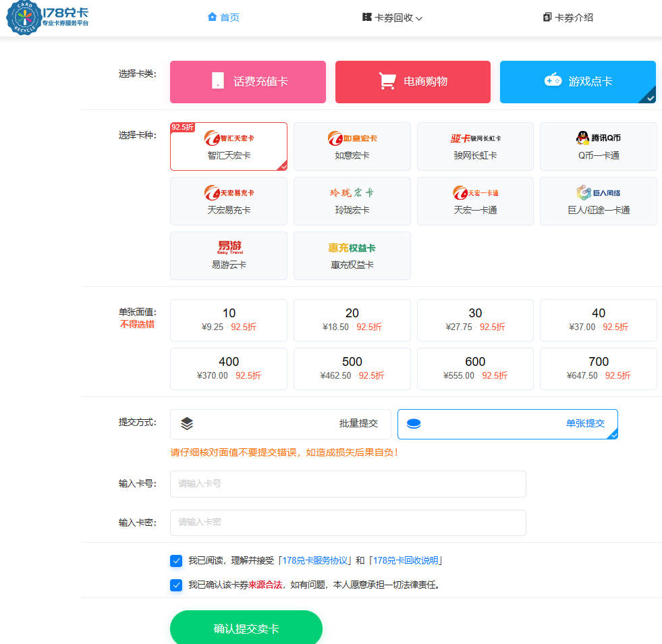Open the 卡券回收 menu
The width and height of the screenshot is (662, 644).
click(392, 18)
